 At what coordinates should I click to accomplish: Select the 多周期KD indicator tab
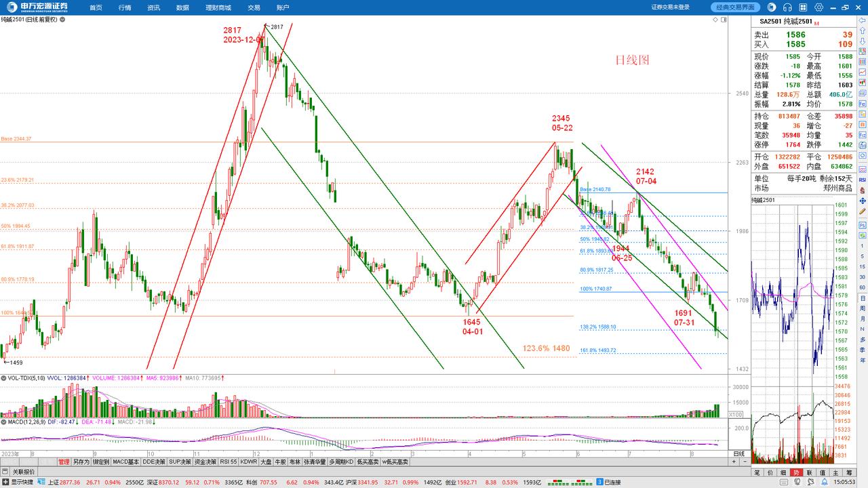coord(342,462)
